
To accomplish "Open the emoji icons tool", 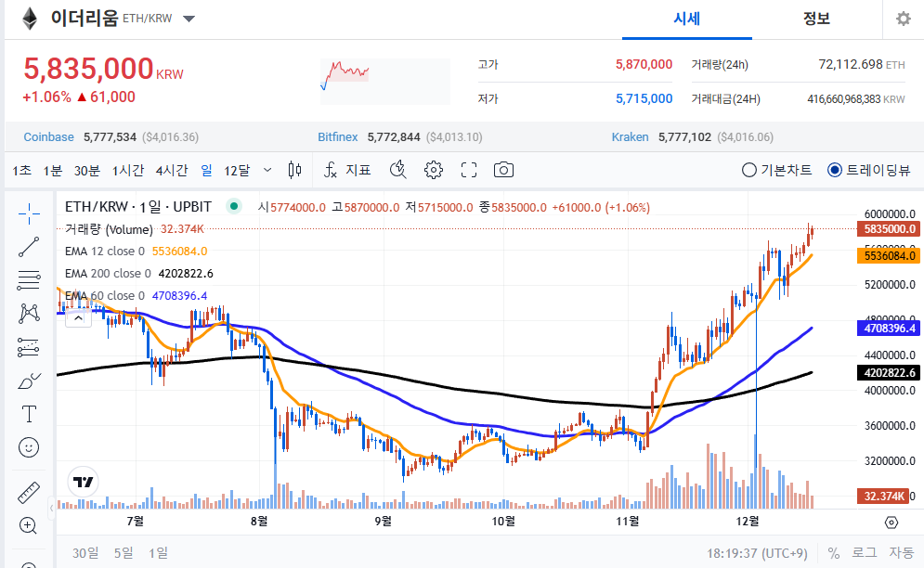I will click(29, 447).
